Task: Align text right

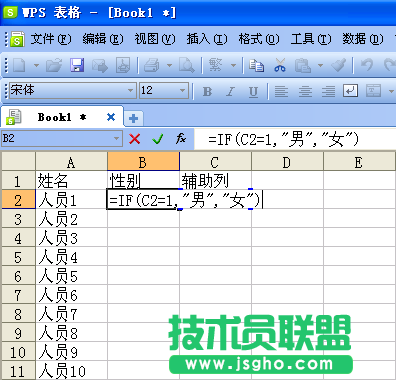Action: point(328,91)
